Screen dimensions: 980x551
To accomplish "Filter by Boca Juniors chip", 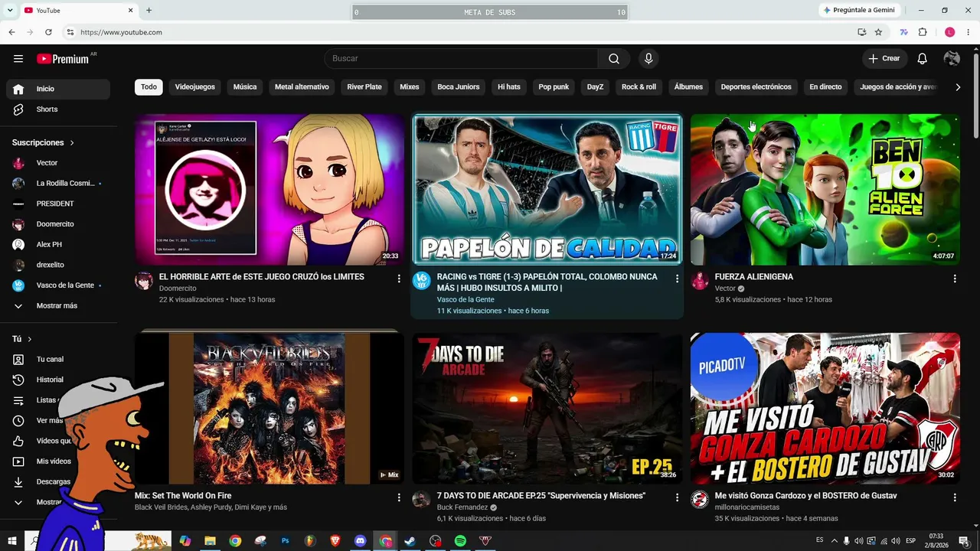I will (x=459, y=87).
